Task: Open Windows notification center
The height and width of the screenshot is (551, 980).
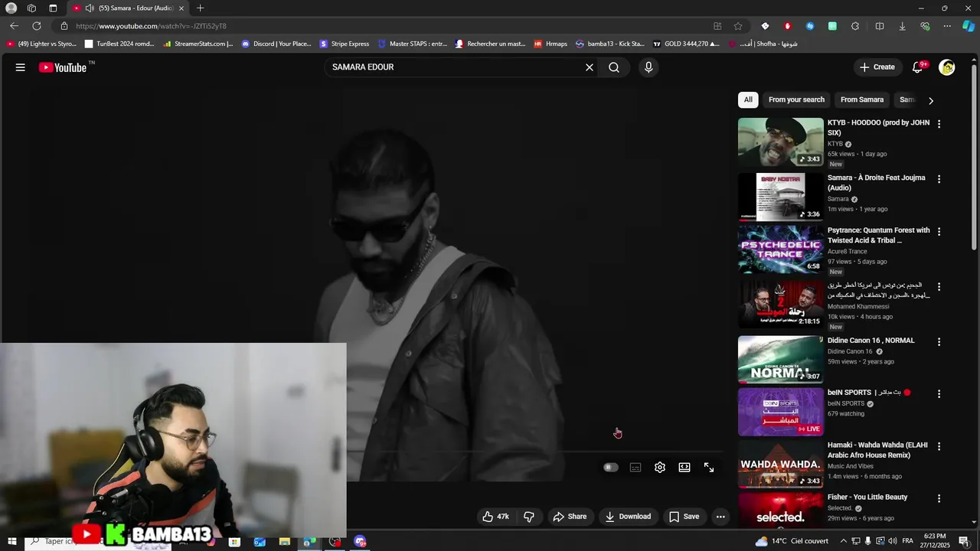Action: [964, 542]
